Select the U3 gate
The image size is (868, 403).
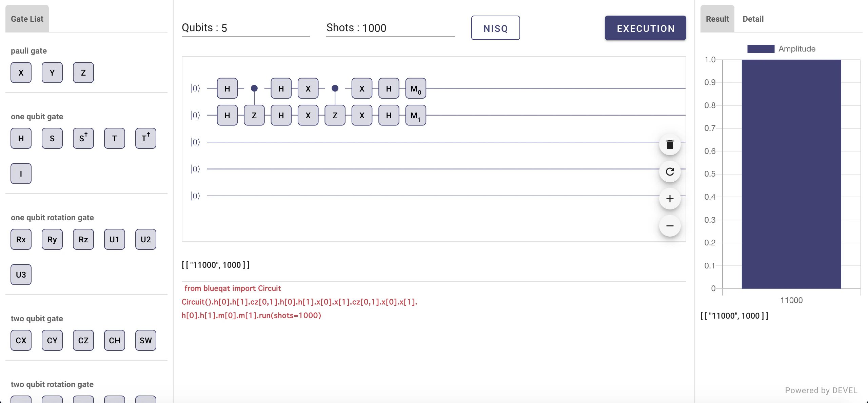(21, 275)
